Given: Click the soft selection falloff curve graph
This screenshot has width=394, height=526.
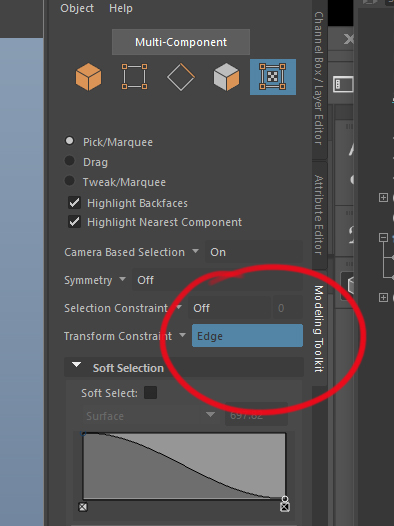Looking at the screenshot, I should pos(184,466).
